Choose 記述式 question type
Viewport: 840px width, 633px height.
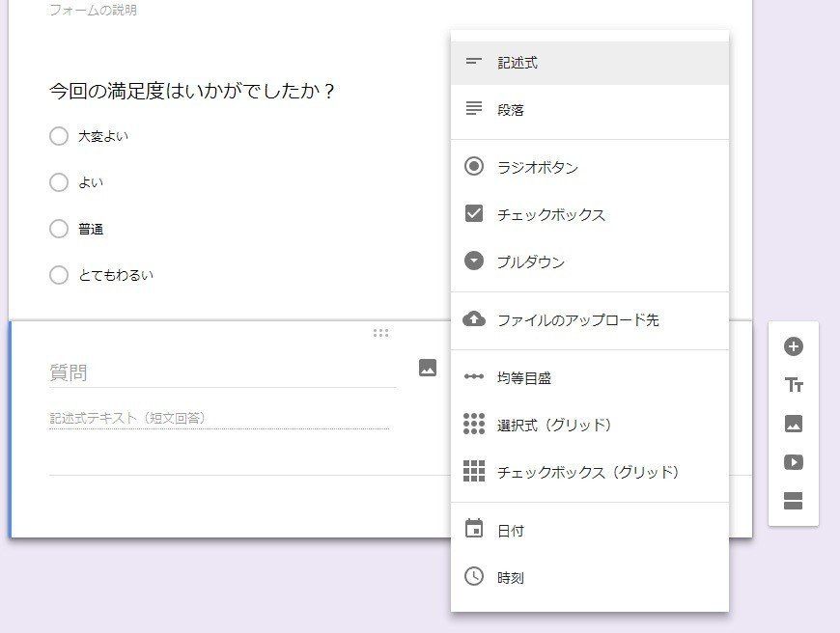click(x=590, y=63)
